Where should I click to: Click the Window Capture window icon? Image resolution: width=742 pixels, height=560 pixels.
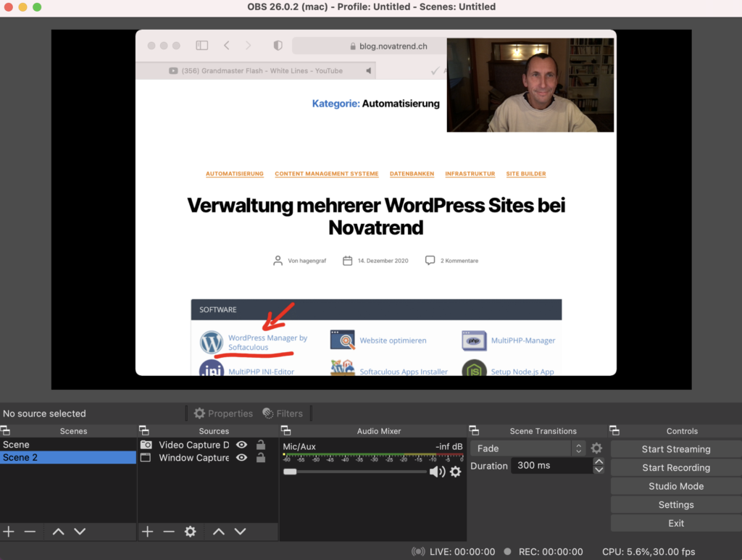(x=146, y=457)
